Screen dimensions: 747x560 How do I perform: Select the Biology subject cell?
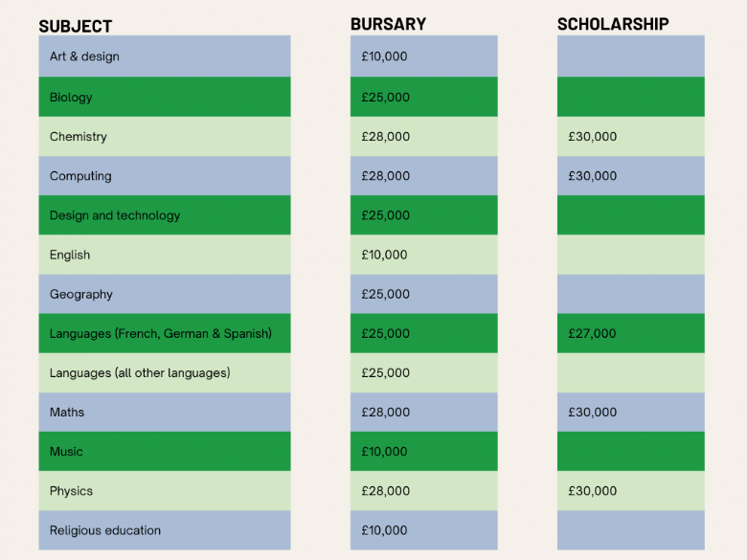click(165, 97)
